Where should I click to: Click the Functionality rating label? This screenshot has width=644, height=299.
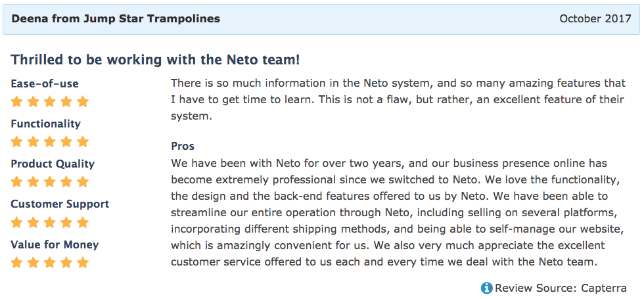click(45, 124)
